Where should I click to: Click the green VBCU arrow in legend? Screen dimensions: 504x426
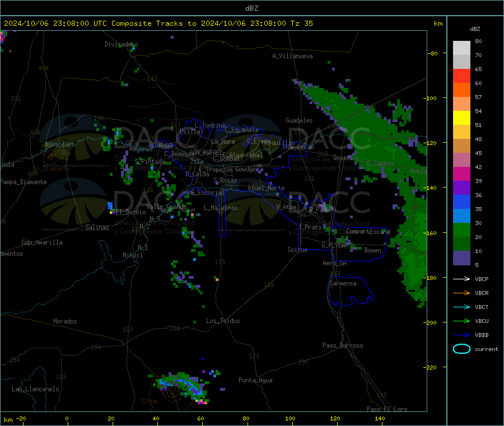point(461,321)
